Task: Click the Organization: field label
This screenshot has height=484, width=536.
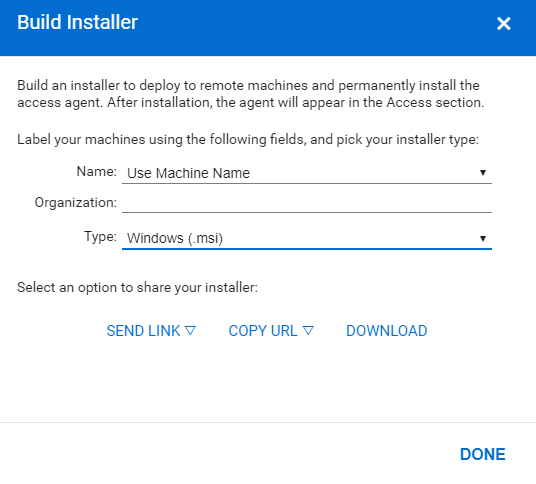Action: pyautogui.click(x=76, y=202)
